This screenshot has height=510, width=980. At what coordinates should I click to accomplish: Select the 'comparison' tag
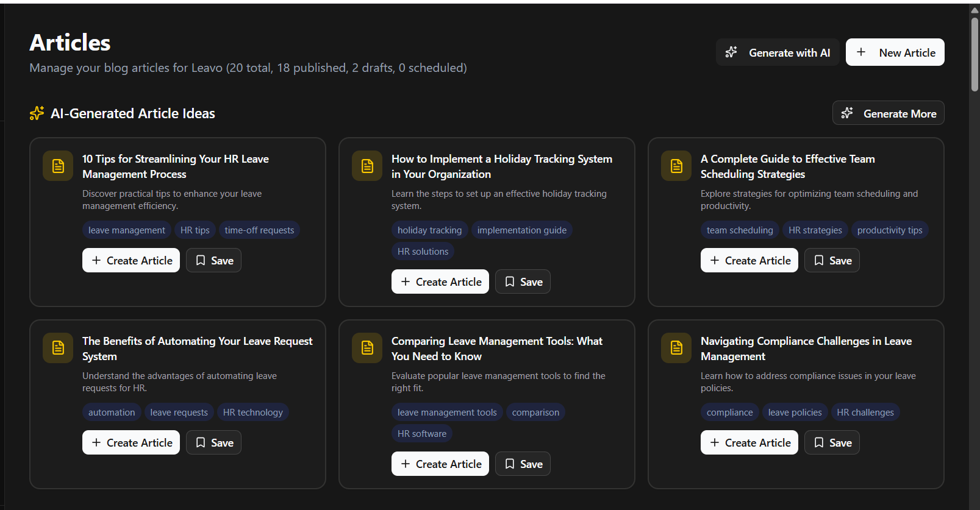coord(535,412)
